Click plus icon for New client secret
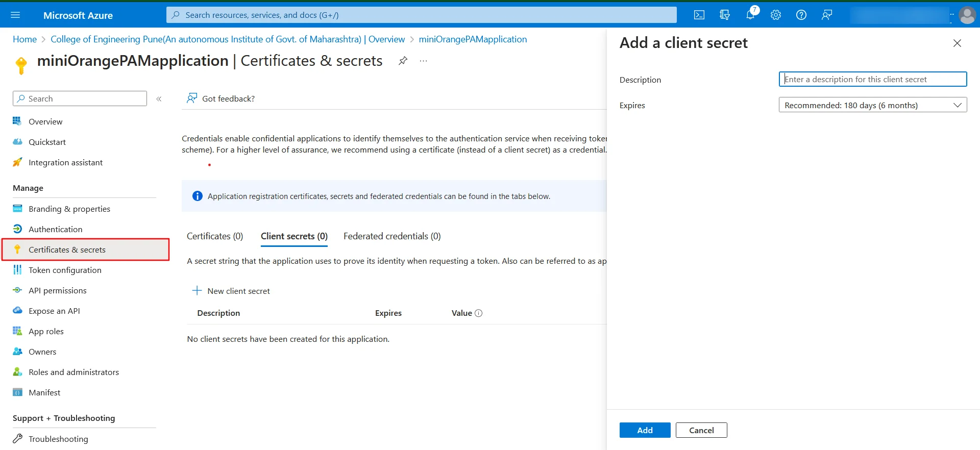This screenshot has height=450, width=980. point(197,291)
